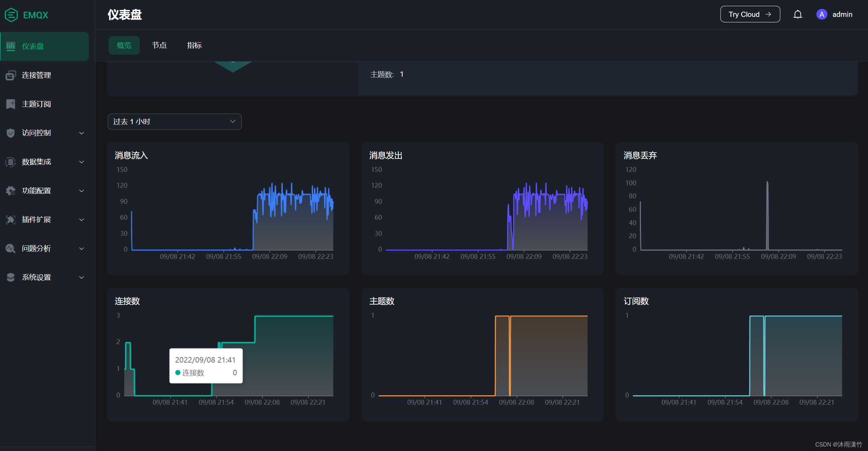Click the Try Cloud button
This screenshot has height=451, width=868.
tap(750, 14)
